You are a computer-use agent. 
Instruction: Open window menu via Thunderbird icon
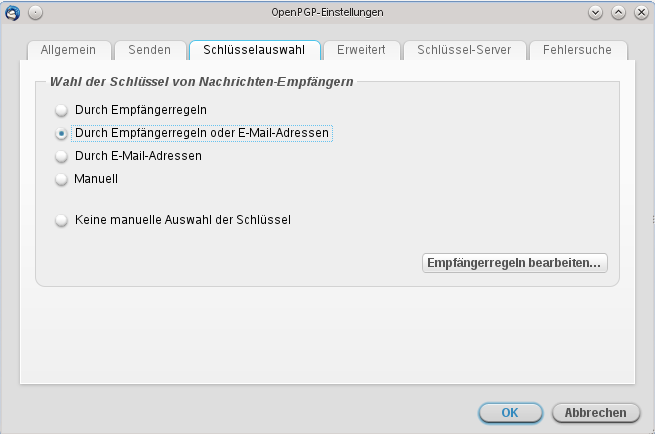[x=14, y=13]
